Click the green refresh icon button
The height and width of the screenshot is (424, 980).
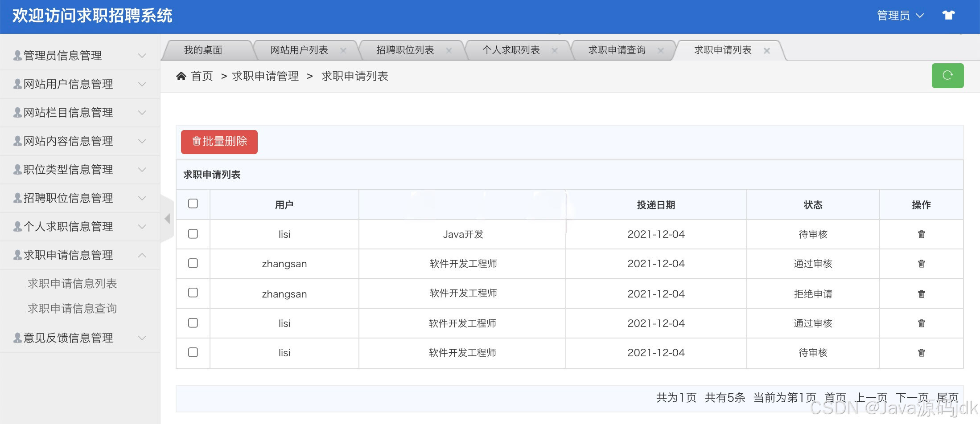click(x=947, y=76)
